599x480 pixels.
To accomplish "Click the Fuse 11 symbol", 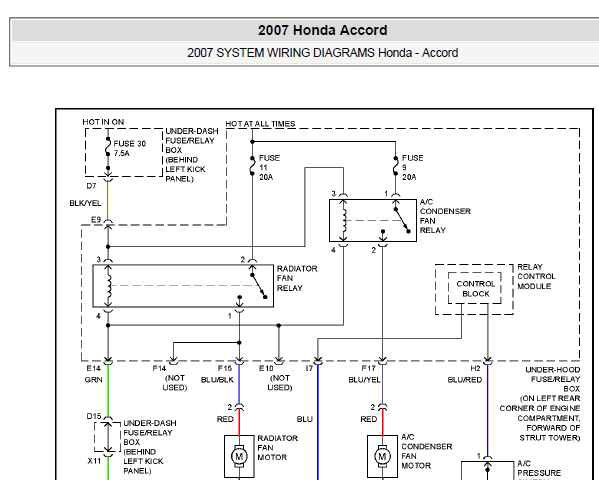I will (252, 166).
